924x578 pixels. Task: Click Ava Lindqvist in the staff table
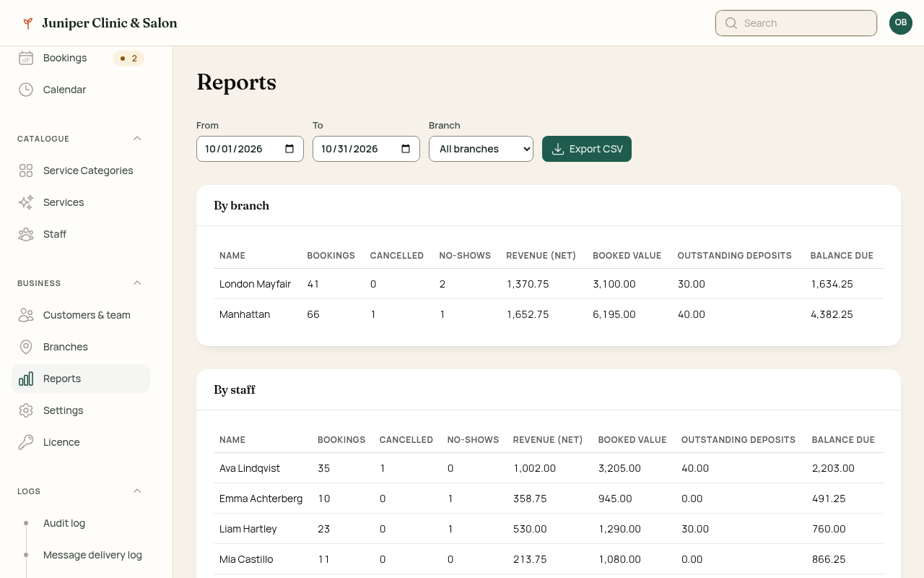(x=250, y=468)
